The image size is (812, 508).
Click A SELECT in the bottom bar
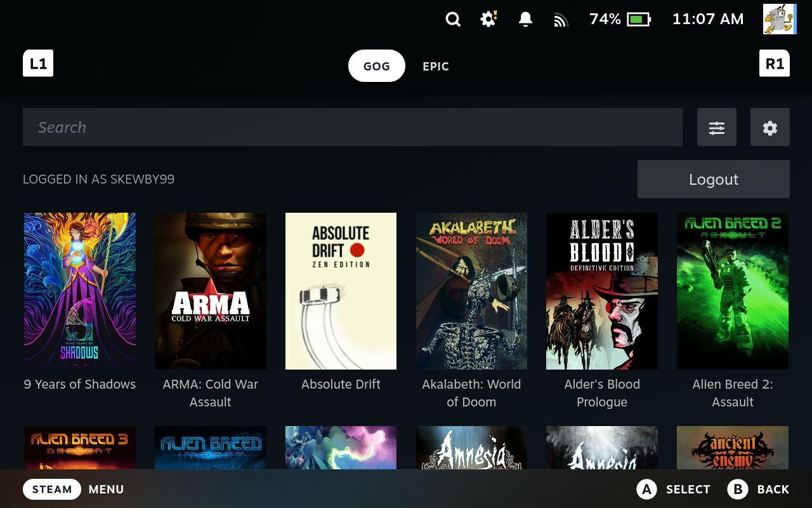(674, 489)
